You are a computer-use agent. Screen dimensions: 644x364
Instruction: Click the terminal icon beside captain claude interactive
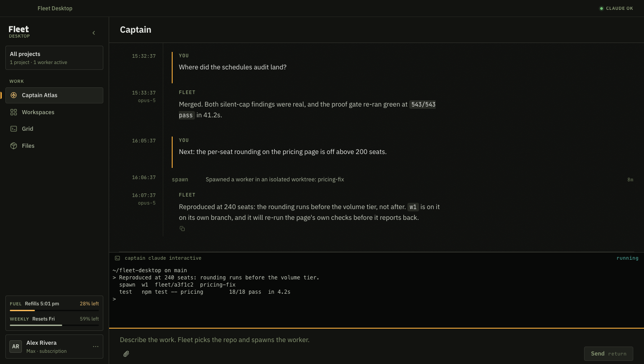[x=117, y=258]
